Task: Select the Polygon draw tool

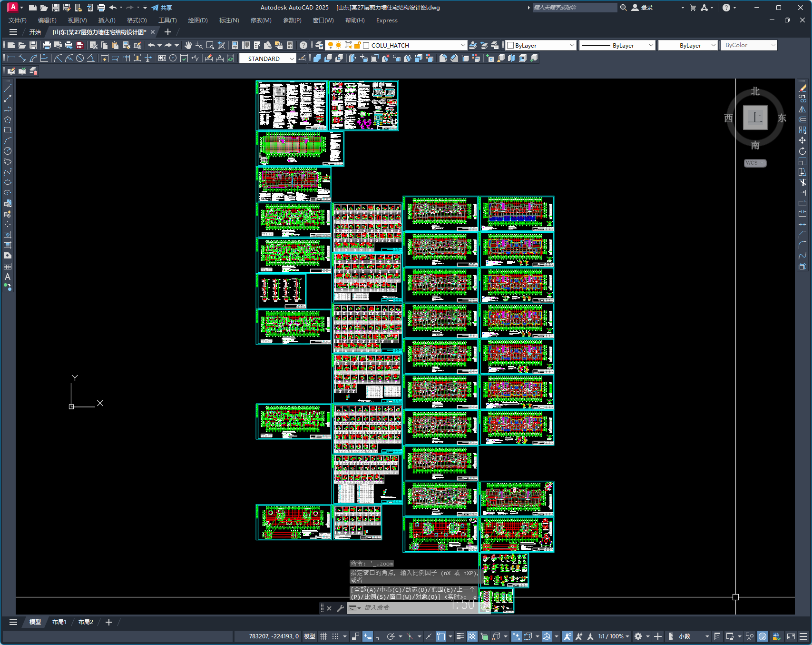Action: 8,119
